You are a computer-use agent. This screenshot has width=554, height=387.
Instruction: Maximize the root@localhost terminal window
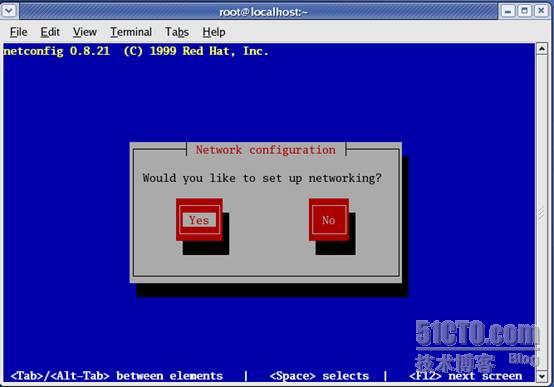[x=525, y=11]
